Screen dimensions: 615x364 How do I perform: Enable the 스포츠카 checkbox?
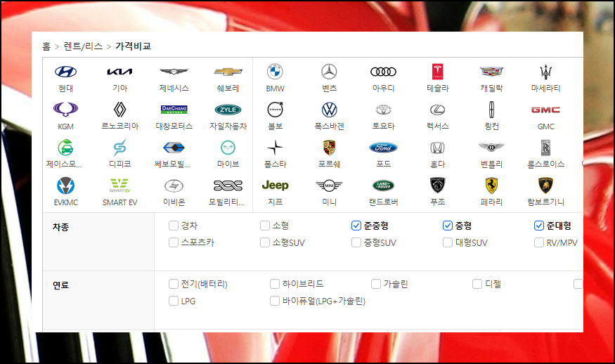point(174,242)
